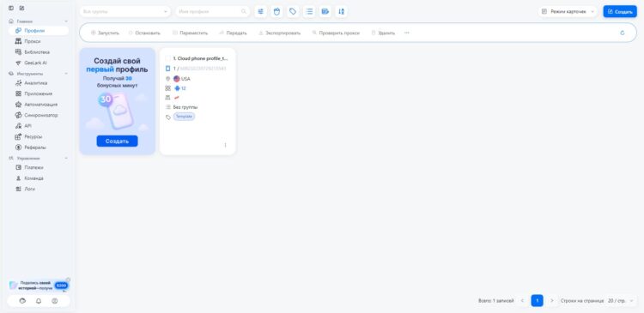Close the share-your-story promo banner
The height and width of the screenshot is (313, 644).
tap(68, 280)
